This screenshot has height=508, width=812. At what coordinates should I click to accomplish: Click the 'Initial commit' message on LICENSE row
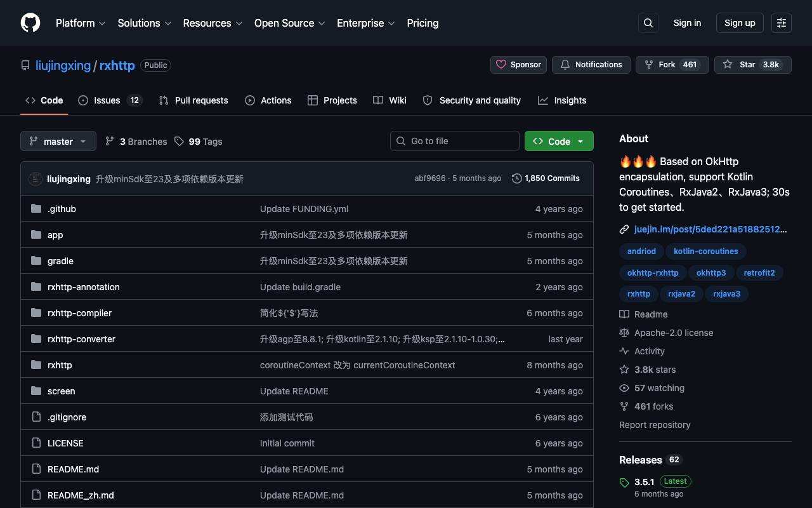pyautogui.click(x=287, y=443)
